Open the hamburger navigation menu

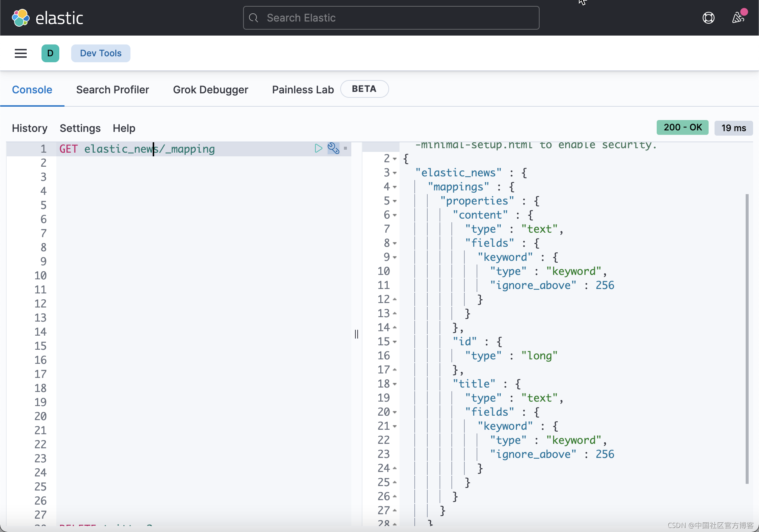coord(21,53)
